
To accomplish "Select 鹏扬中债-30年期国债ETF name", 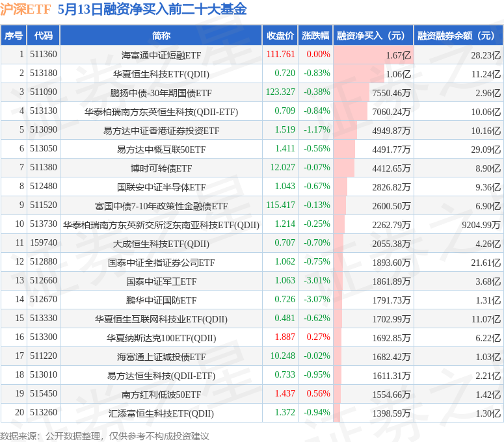I will (161, 94).
